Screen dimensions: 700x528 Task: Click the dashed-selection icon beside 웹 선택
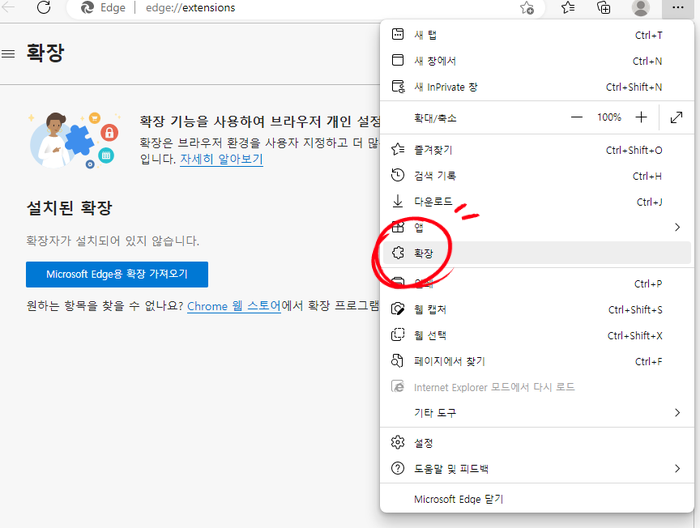[397, 335]
